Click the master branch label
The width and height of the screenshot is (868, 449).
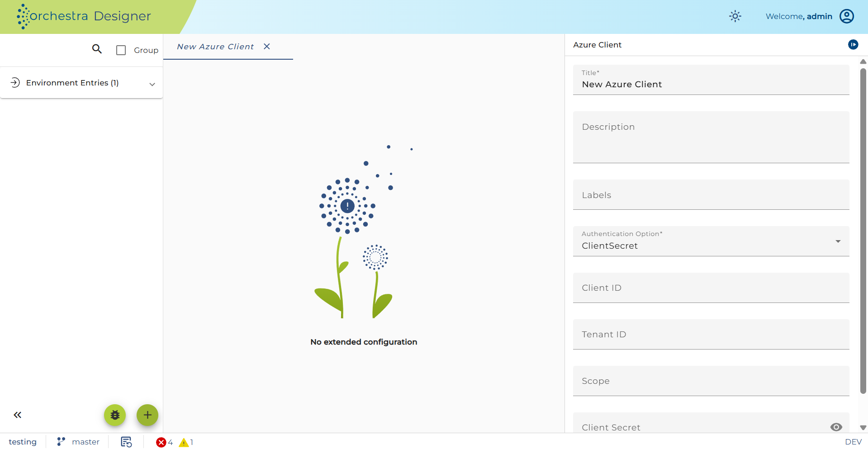[x=85, y=442]
